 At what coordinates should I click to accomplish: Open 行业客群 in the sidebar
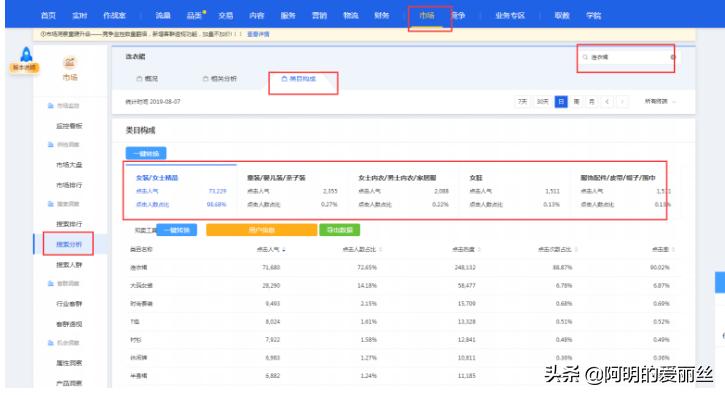click(x=69, y=304)
